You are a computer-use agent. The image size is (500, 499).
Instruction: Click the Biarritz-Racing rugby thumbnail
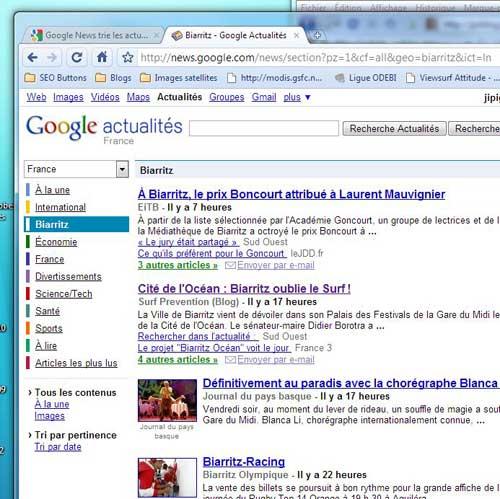tap(167, 478)
